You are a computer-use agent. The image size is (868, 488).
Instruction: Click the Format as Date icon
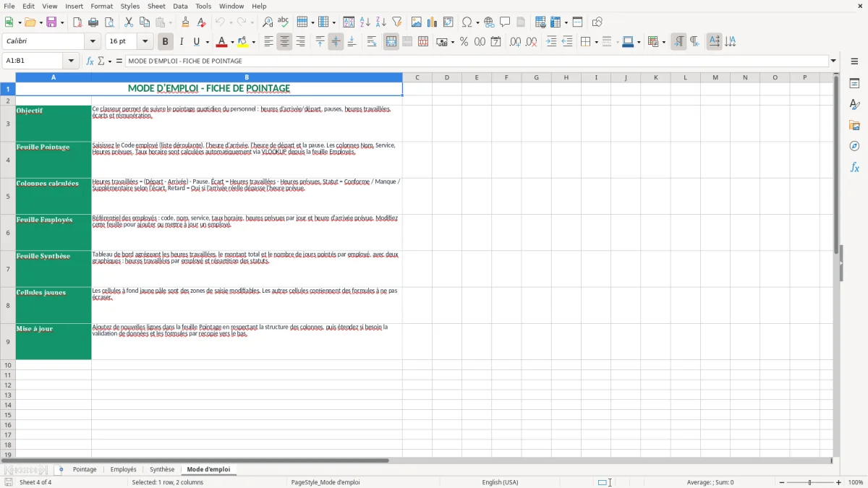(495, 42)
